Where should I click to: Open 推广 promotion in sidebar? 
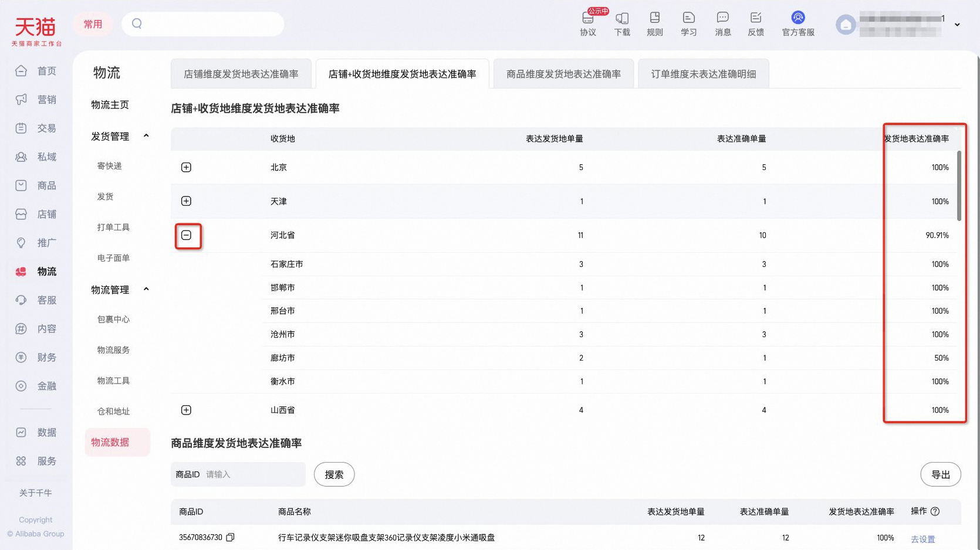click(x=36, y=243)
